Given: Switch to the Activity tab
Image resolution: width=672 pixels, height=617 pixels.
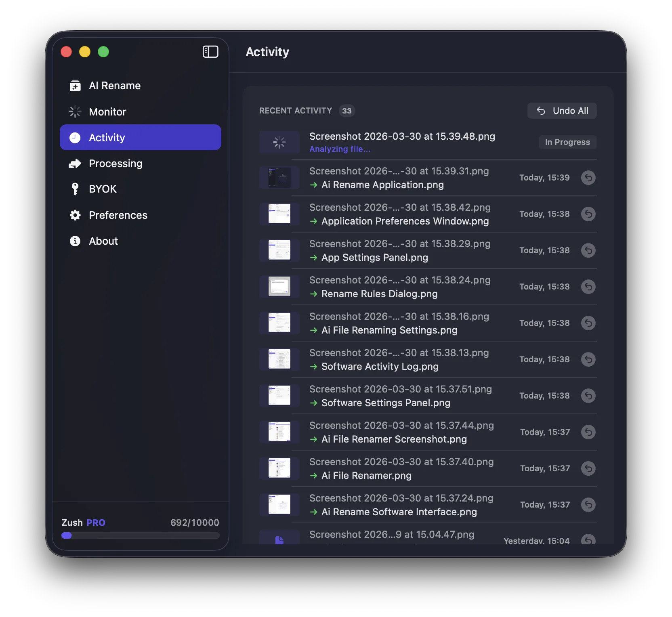Looking at the screenshot, I should point(107,137).
